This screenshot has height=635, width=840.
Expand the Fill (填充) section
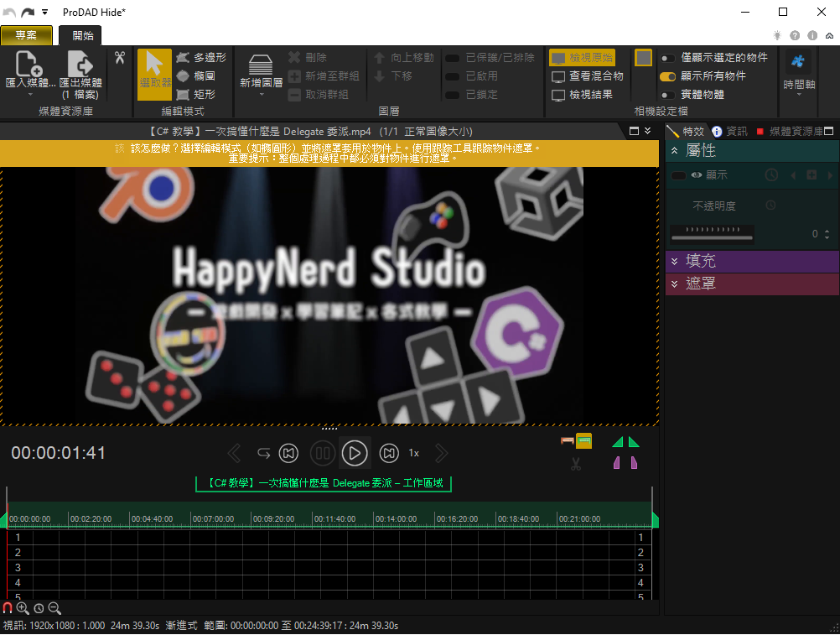[675, 261]
